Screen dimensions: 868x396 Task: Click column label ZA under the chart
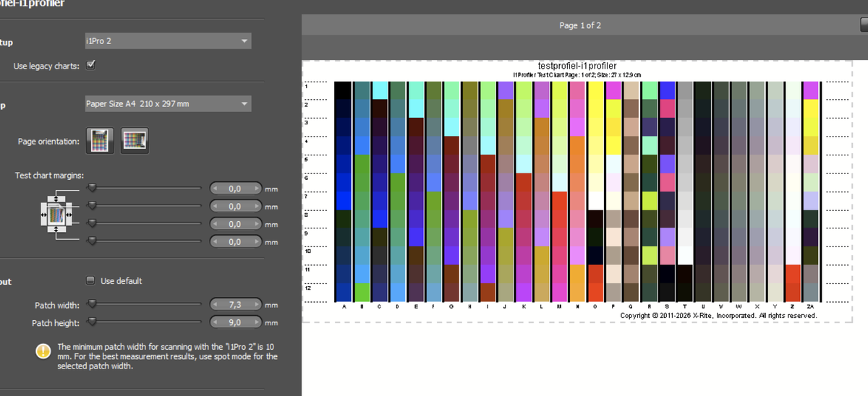(x=811, y=306)
